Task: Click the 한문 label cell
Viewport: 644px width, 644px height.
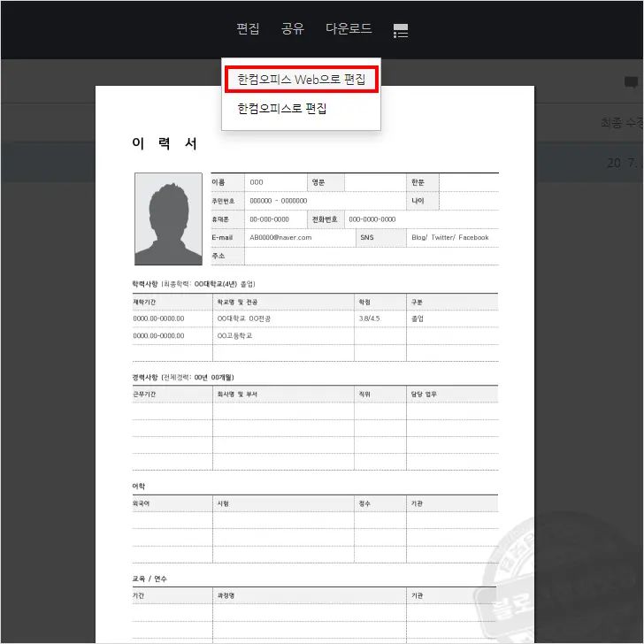Action: pos(423,182)
